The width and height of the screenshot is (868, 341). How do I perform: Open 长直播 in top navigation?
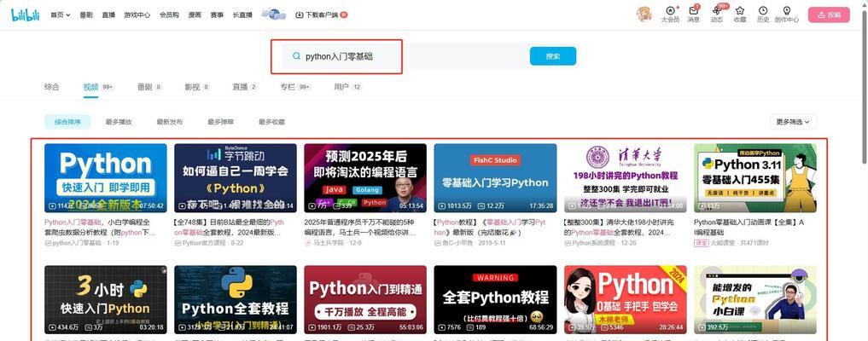pyautogui.click(x=242, y=15)
